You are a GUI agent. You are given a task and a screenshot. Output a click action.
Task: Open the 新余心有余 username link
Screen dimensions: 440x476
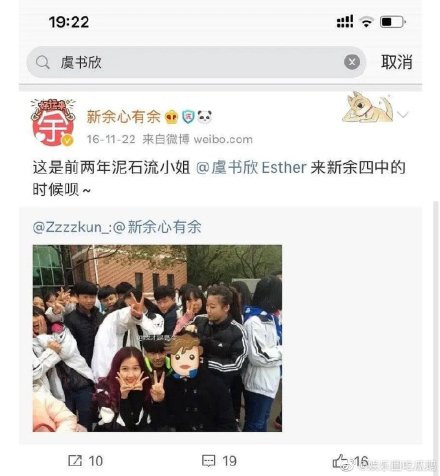123,117
